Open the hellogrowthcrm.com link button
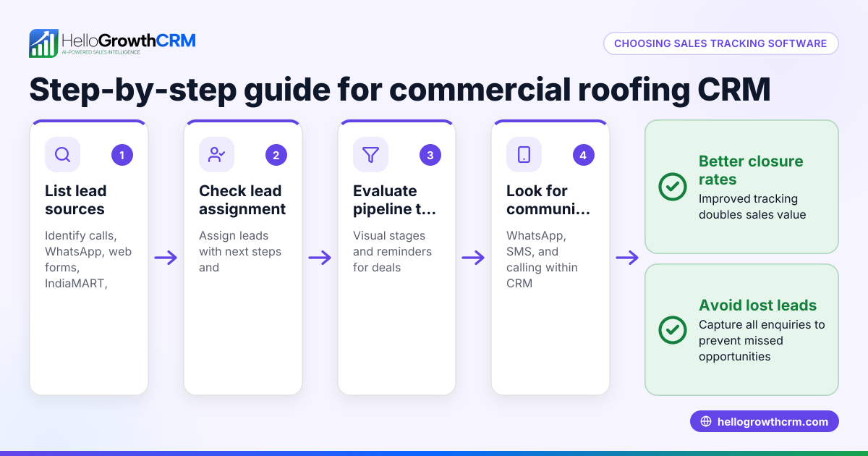Screen dimensions: 868x456 765,421
